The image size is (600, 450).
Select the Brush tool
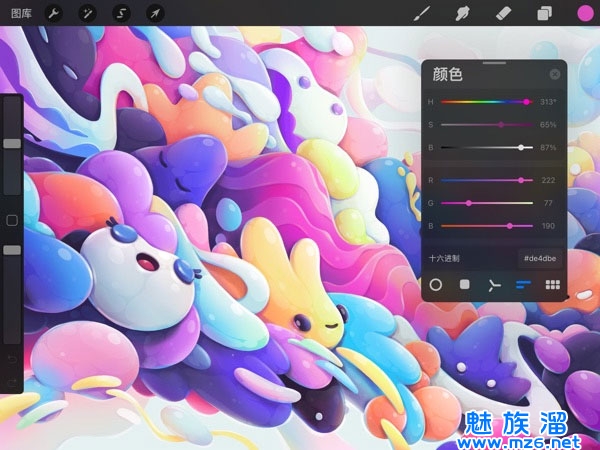coord(451,13)
